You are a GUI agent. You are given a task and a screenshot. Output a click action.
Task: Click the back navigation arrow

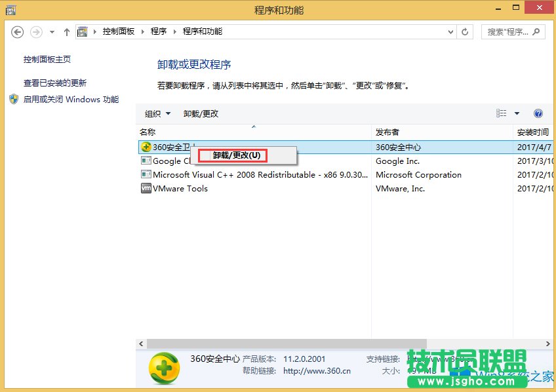[17, 31]
